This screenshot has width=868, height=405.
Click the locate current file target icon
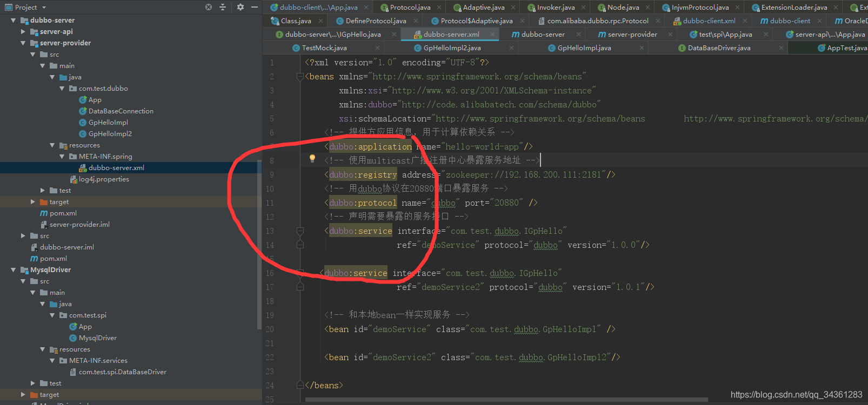pyautogui.click(x=209, y=7)
